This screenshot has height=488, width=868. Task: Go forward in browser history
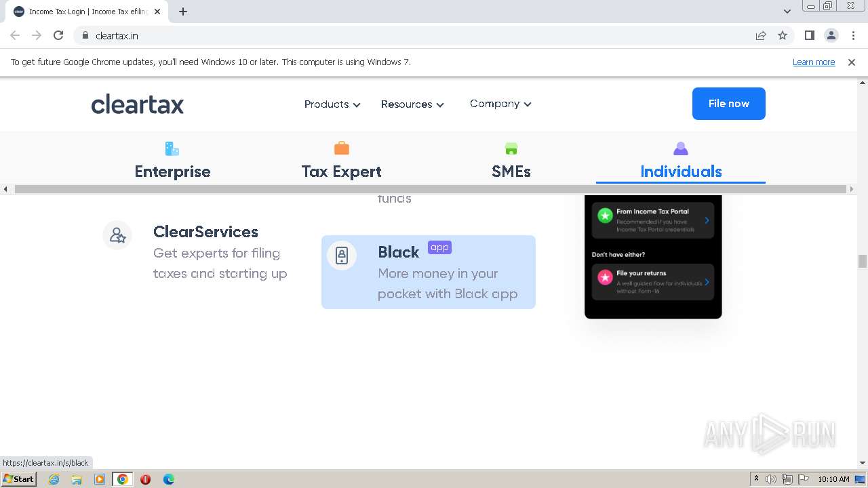pos(37,35)
